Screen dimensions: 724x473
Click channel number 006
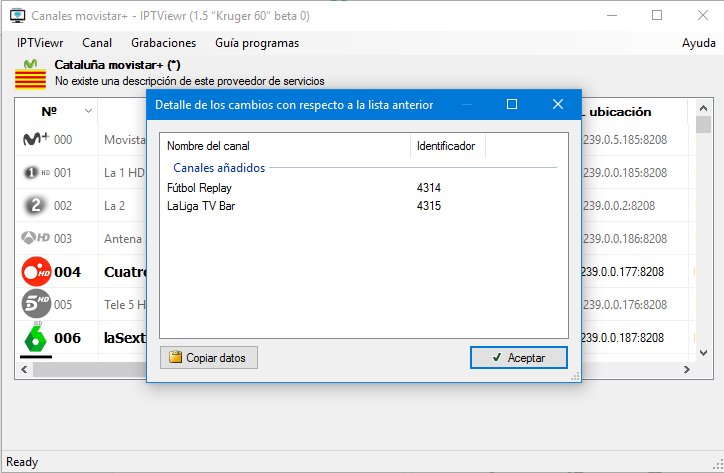point(67,338)
